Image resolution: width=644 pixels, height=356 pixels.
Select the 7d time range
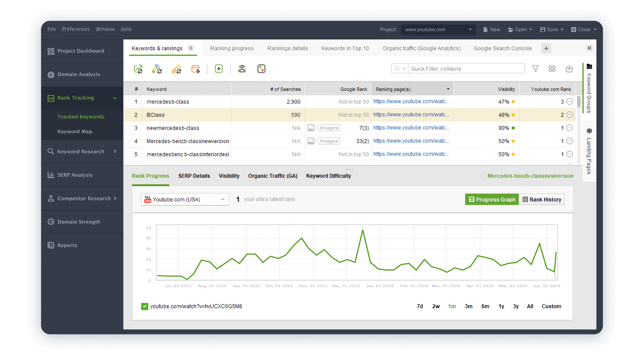click(420, 306)
